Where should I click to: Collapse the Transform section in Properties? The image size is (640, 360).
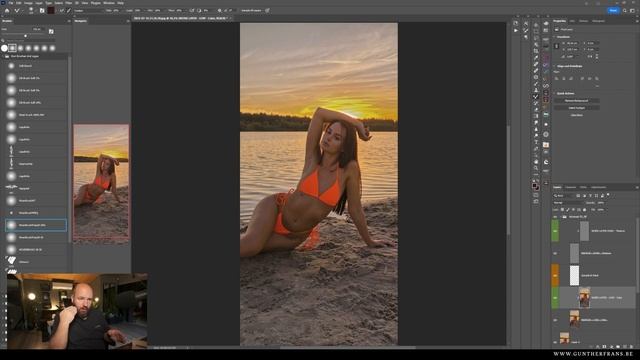pyautogui.click(x=554, y=37)
